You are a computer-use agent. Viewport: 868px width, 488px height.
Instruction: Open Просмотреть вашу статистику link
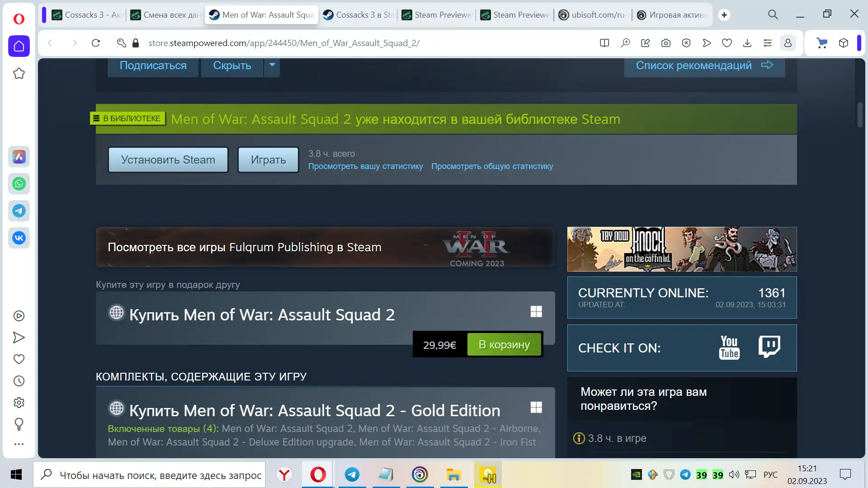[365, 166]
